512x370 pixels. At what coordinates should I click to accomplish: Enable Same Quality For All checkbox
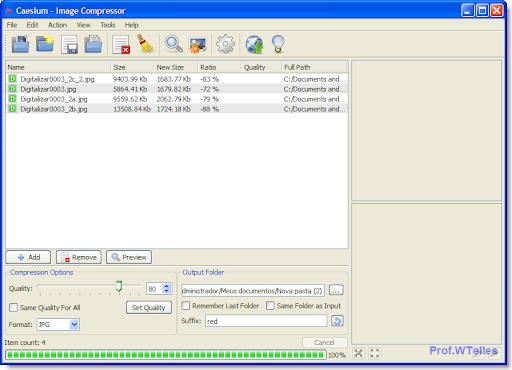[13, 307]
